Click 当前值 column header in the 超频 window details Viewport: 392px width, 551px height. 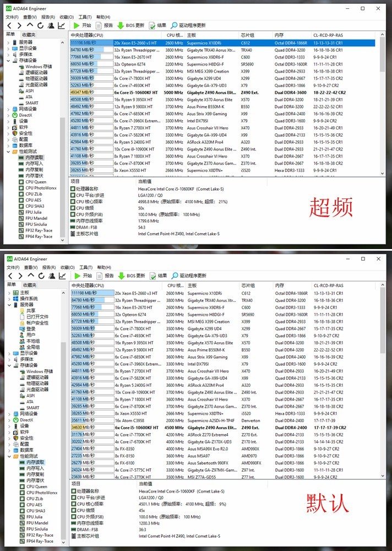(201, 181)
